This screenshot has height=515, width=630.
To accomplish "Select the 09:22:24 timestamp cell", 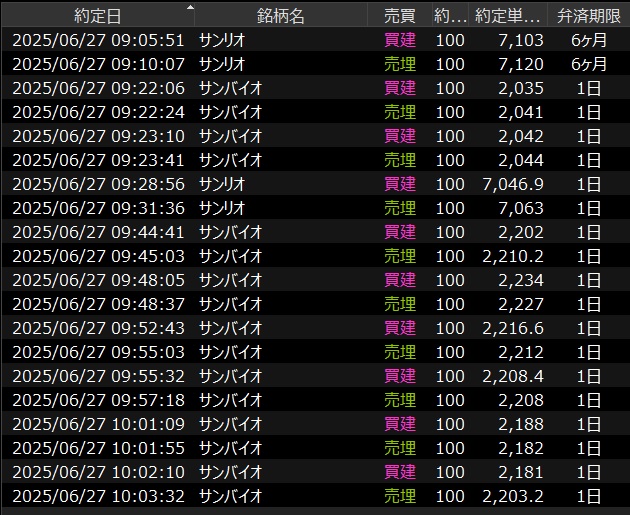I will click(98, 112).
